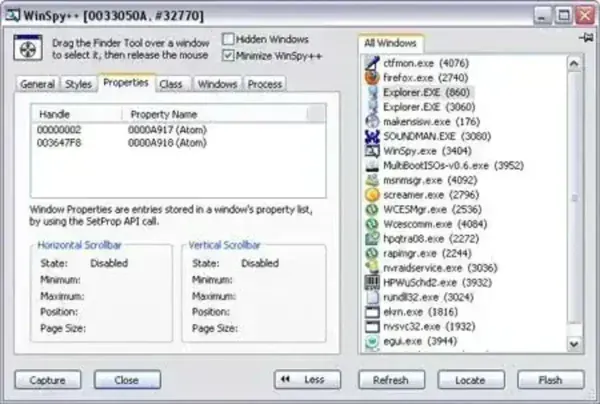Screen dimensions: 600x404
Task: Select rundll32.exe (3024) entry text
Action: pos(428,297)
